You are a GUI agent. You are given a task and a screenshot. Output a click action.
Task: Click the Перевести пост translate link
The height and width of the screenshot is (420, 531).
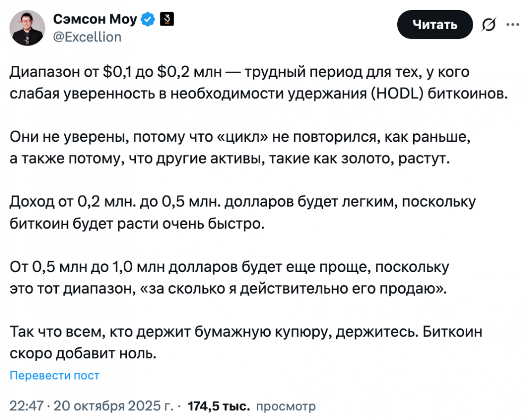[54, 375]
